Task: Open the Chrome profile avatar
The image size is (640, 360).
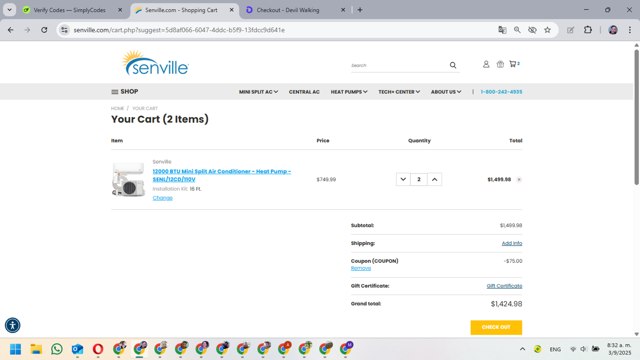Action: [x=613, y=30]
